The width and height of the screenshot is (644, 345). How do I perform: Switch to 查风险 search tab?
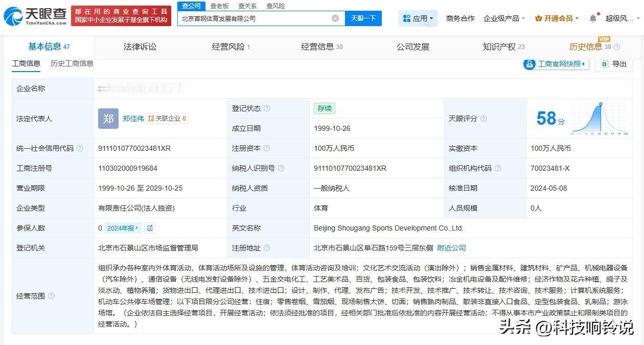click(275, 6)
